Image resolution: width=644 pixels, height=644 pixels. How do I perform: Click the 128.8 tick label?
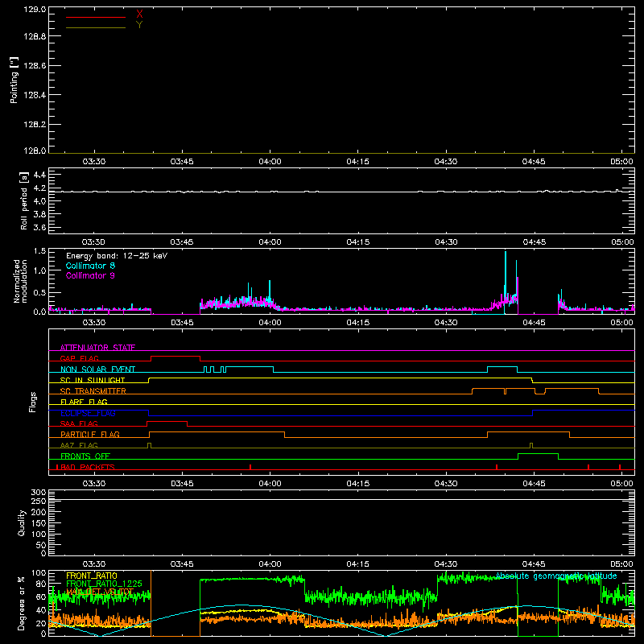[35, 36]
